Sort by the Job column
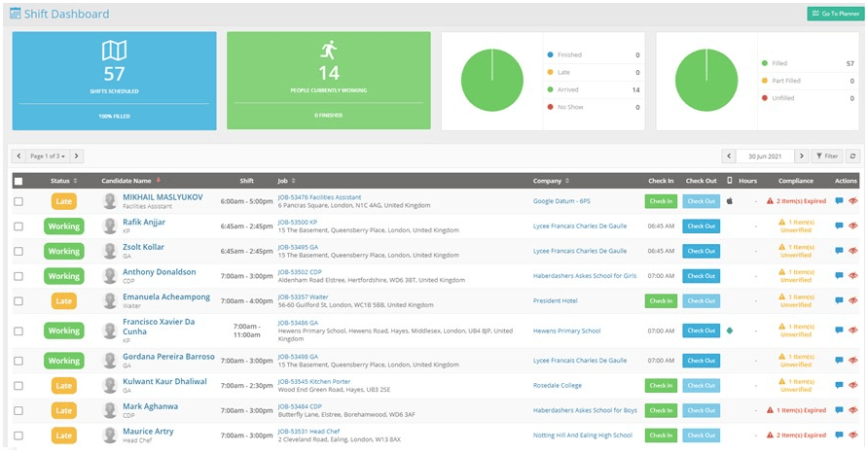This screenshot has height=453, width=868. [x=286, y=181]
